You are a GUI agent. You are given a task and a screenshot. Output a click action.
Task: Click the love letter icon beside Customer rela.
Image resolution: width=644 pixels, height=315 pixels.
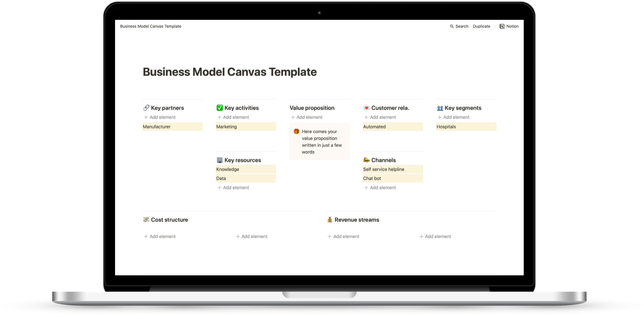[366, 108]
